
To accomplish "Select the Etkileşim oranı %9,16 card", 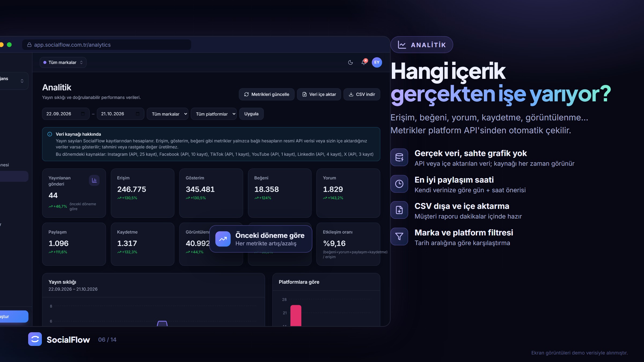I will pos(348,244).
